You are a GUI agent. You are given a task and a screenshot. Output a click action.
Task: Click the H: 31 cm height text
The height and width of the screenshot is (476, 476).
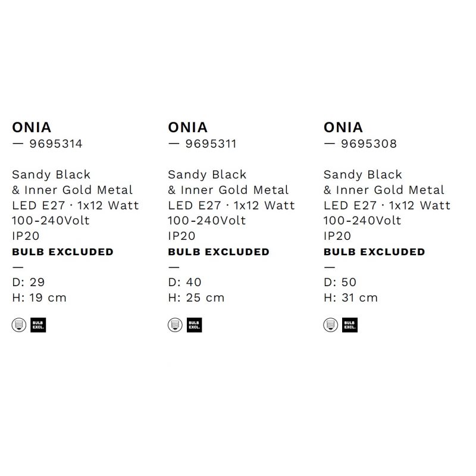350,298
